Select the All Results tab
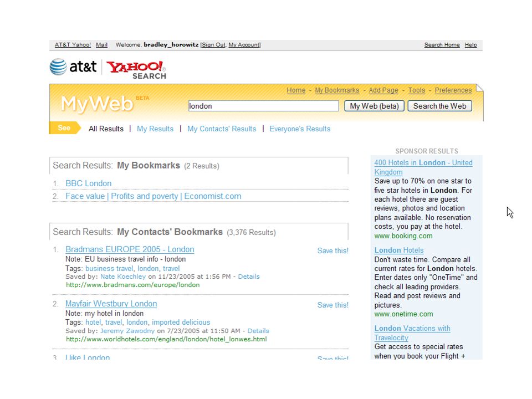 click(x=106, y=129)
